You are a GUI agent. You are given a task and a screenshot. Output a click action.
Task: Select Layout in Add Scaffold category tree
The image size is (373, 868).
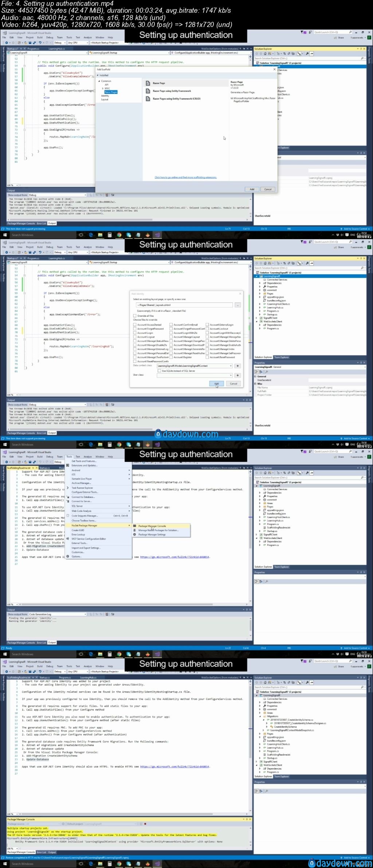click(x=105, y=100)
